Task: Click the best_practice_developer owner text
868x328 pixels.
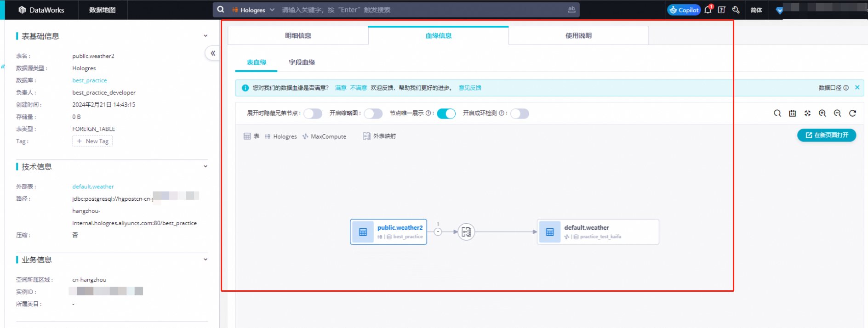Action: [x=104, y=92]
